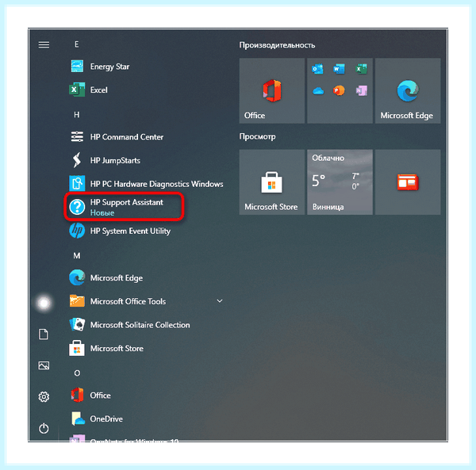Select the 'HP Command Center' label
Image resolution: width=476 pixels, height=470 pixels.
click(127, 137)
